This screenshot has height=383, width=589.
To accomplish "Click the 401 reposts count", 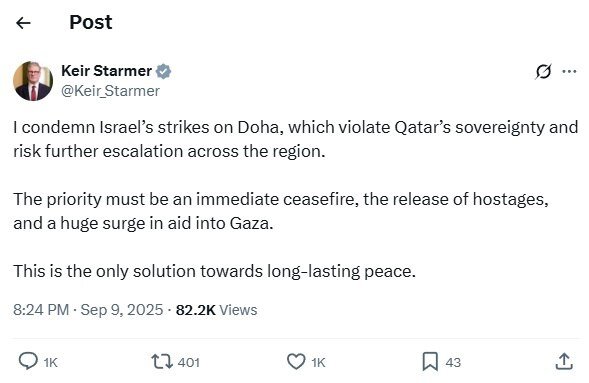I will point(189,362).
